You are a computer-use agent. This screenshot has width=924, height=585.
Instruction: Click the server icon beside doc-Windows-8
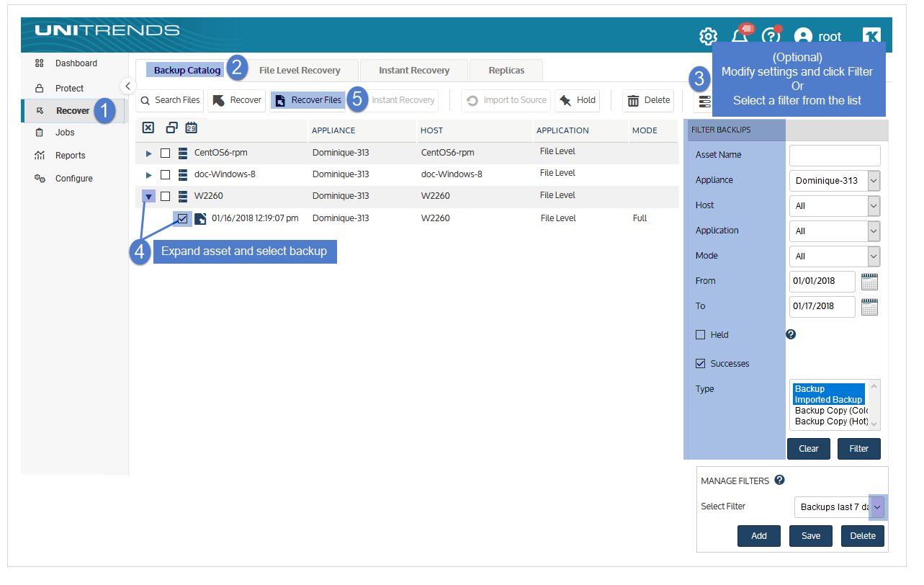coord(183,175)
